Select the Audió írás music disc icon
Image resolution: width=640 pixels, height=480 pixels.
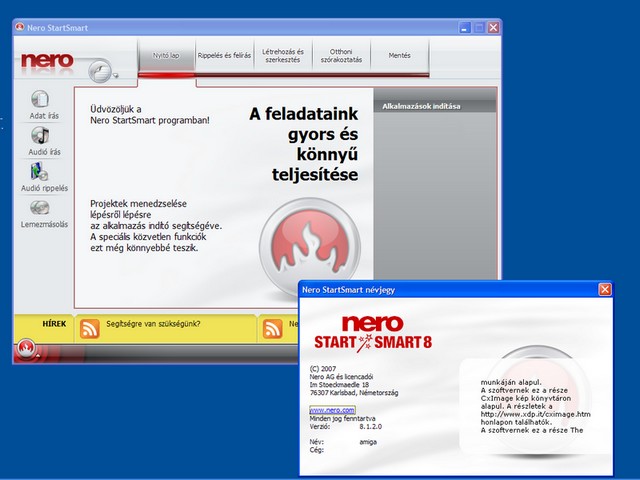coord(40,135)
